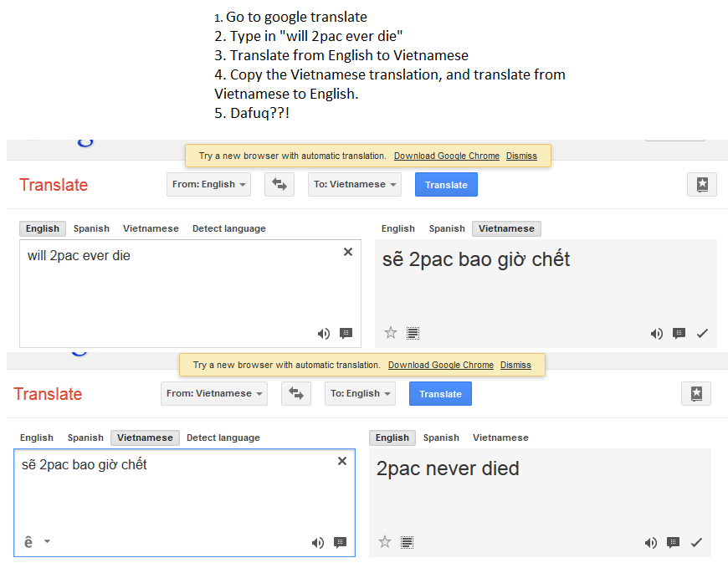The height and width of the screenshot is (563, 728).
Task: Open the "From: Vietnamese" language dropdown
Action: click(214, 394)
